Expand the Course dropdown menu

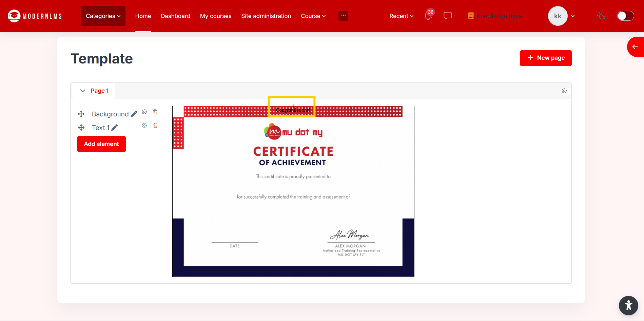pyautogui.click(x=313, y=16)
